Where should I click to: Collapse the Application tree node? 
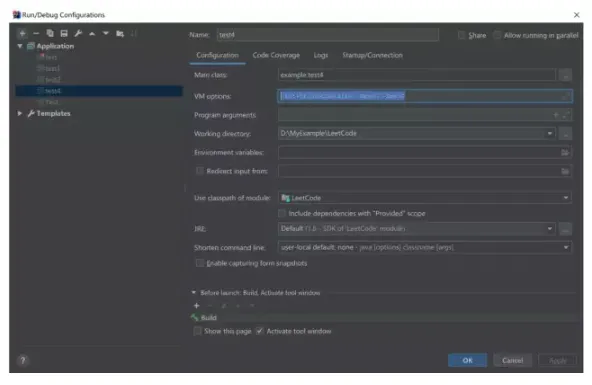(x=20, y=46)
